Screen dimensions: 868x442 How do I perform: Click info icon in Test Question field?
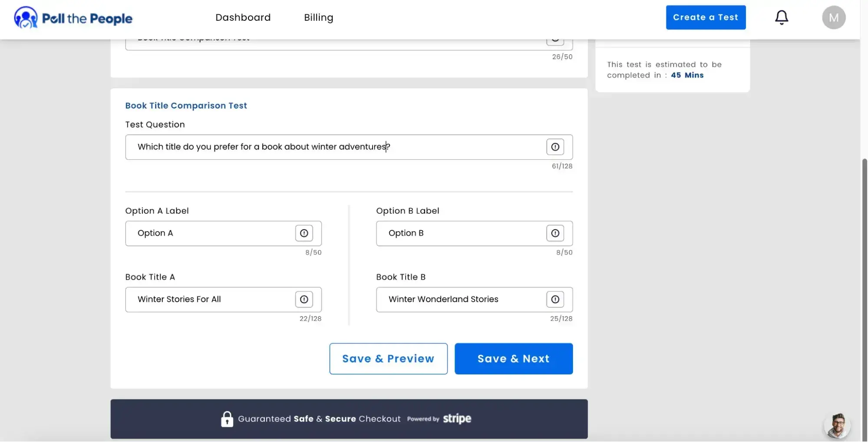554,147
